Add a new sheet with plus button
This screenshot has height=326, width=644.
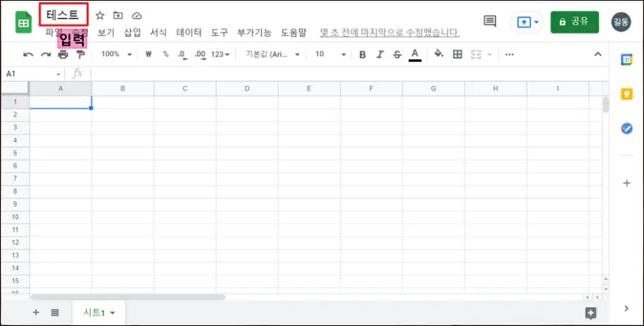tap(36, 313)
